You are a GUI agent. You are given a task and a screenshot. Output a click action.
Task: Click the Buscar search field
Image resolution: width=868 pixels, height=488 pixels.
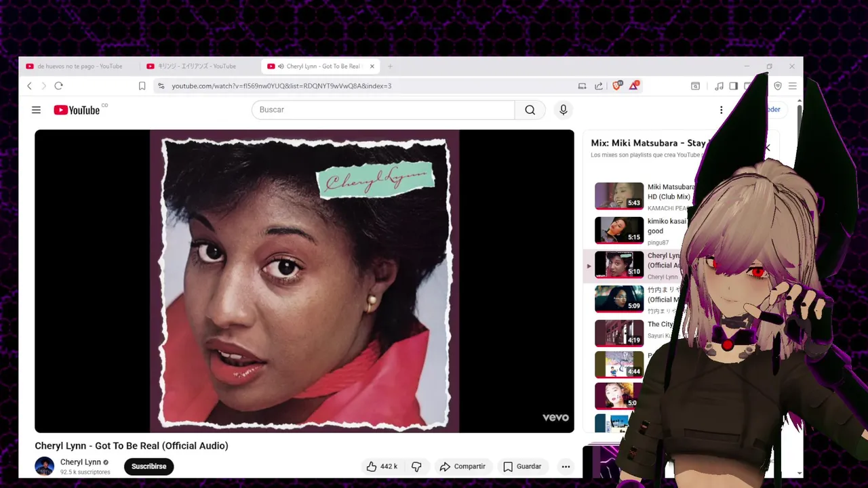(383, 110)
